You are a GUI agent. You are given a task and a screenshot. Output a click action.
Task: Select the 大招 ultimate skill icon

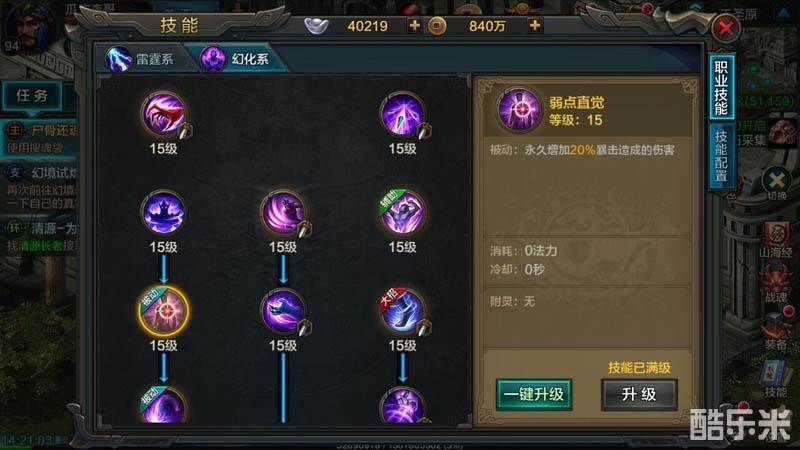pyautogui.click(x=403, y=311)
